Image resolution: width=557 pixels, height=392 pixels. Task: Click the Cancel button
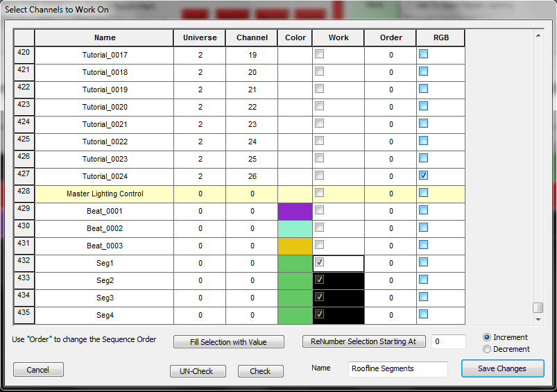38,370
